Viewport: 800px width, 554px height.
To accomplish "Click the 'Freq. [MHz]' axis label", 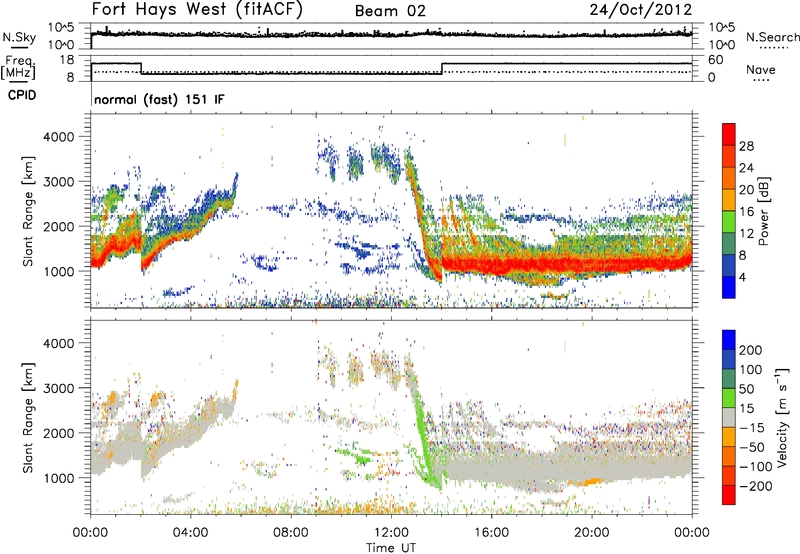I will point(18,68).
